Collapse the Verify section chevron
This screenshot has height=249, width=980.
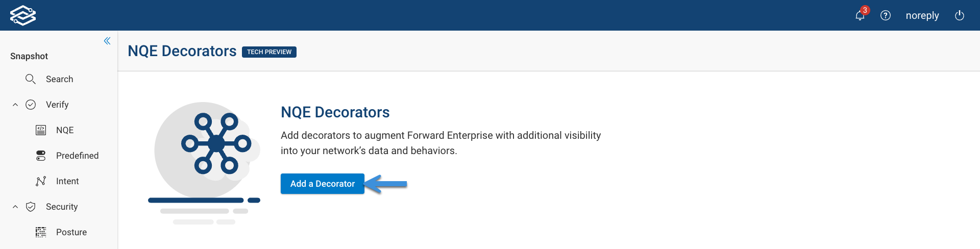point(15,105)
